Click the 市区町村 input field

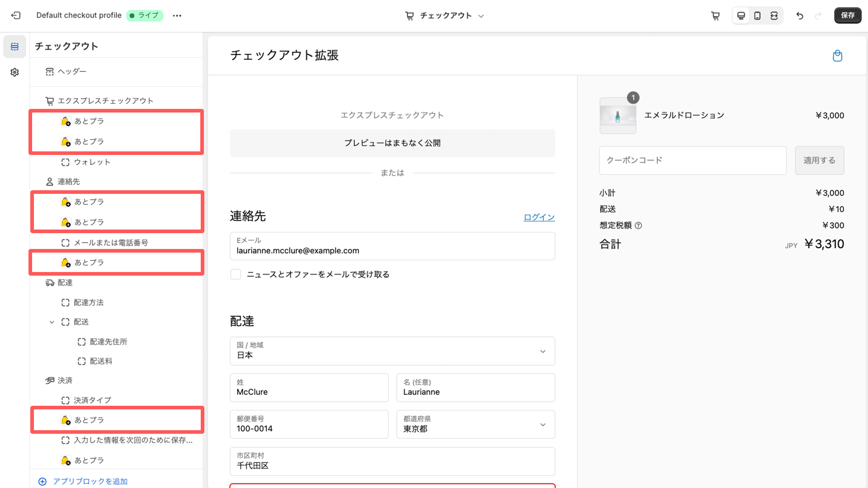coord(392,461)
